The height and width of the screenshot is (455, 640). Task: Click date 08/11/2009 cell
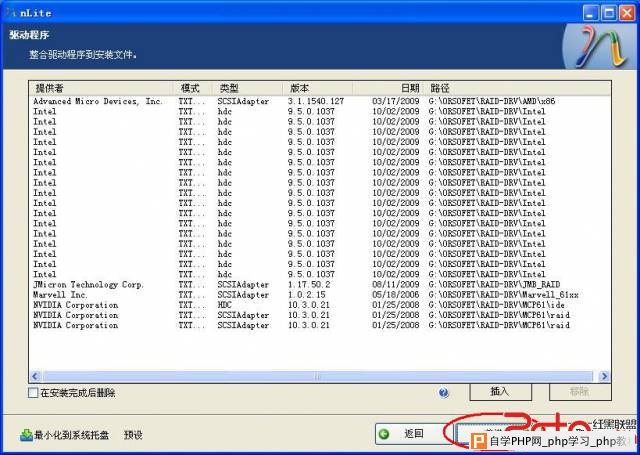pyautogui.click(x=396, y=284)
